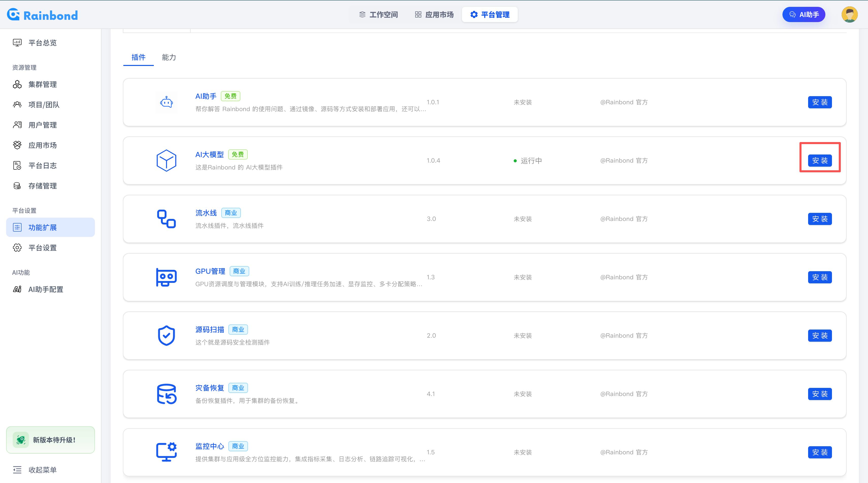Select the 平台管理 top tab

point(490,14)
